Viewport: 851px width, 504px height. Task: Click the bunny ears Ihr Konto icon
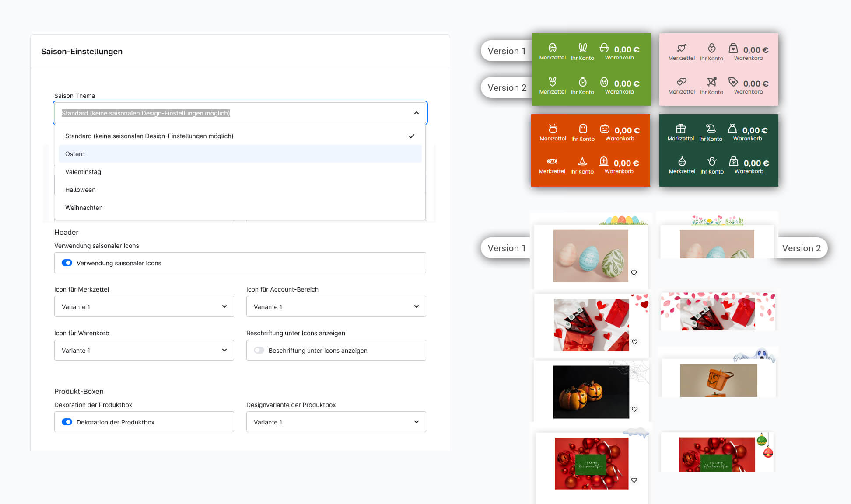(x=582, y=48)
